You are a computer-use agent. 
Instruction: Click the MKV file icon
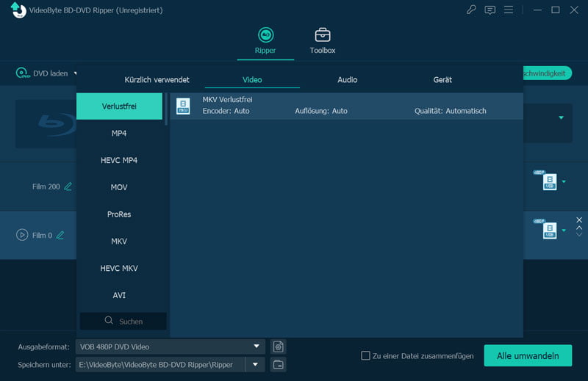coord(183,106)
